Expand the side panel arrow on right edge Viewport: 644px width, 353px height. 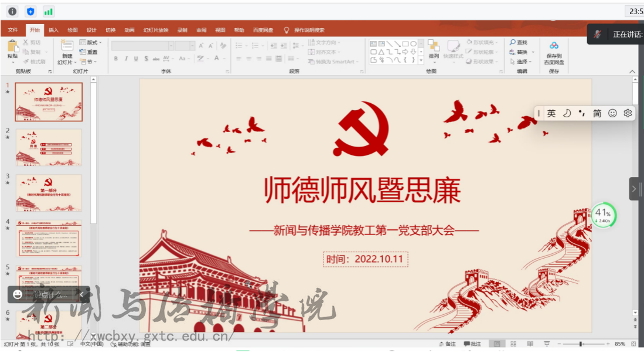633,189
